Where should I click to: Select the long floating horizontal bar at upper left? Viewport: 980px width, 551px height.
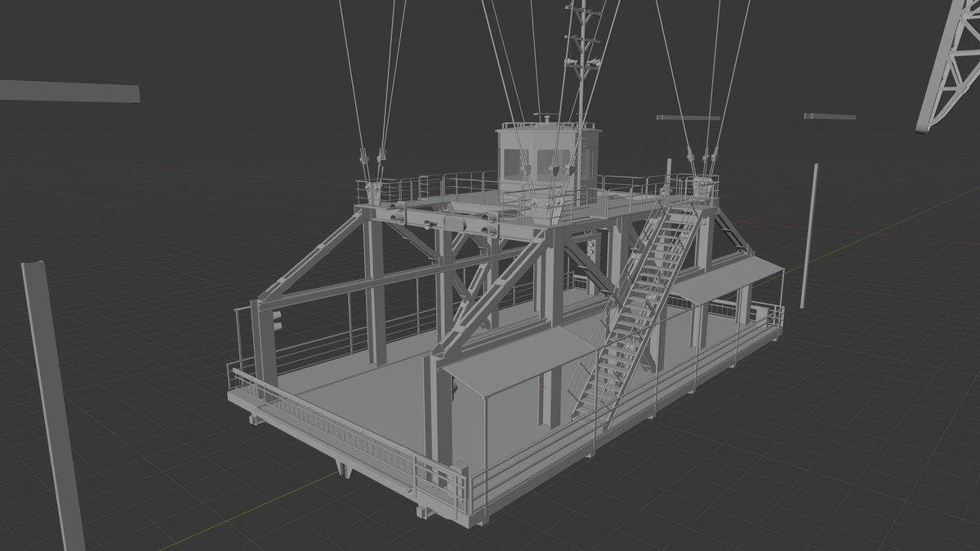pyautogui.click(x=69, y=91)
